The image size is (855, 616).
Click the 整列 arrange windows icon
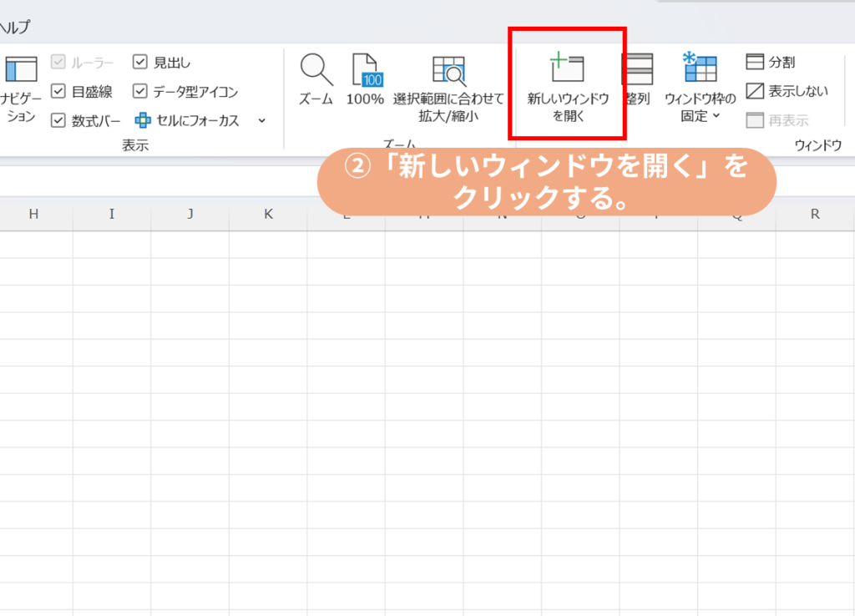pos(638,71)
